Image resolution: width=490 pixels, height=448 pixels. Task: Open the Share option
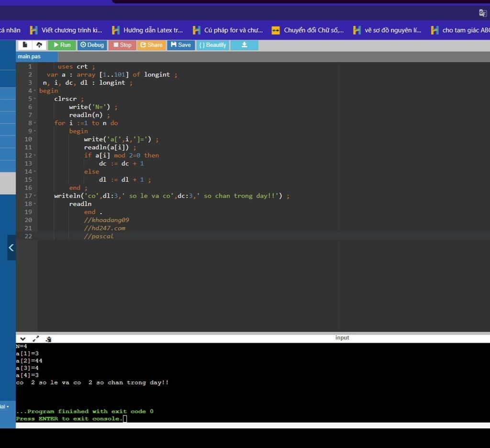pyautogui.click(x=151, y=45)
